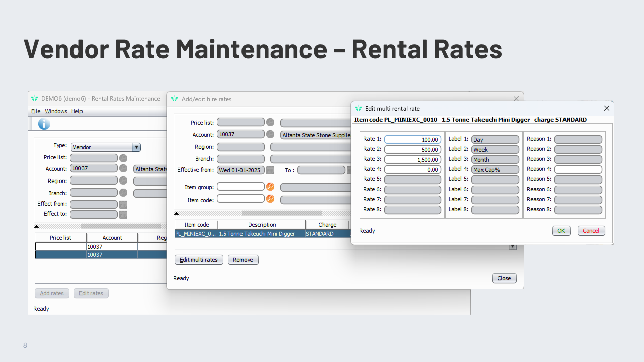Click the Reason 7 field
This screenshot has height=362, width=644.
(578, 200)
